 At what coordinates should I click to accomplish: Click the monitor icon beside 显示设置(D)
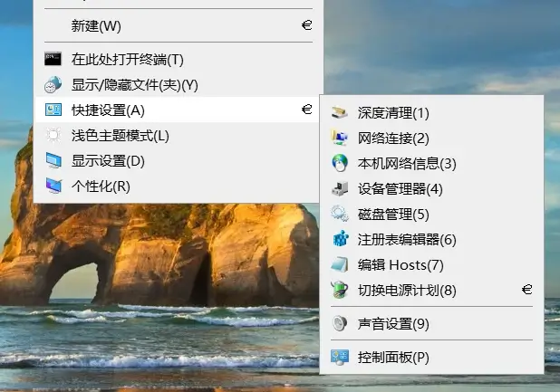tap(53, 160)
